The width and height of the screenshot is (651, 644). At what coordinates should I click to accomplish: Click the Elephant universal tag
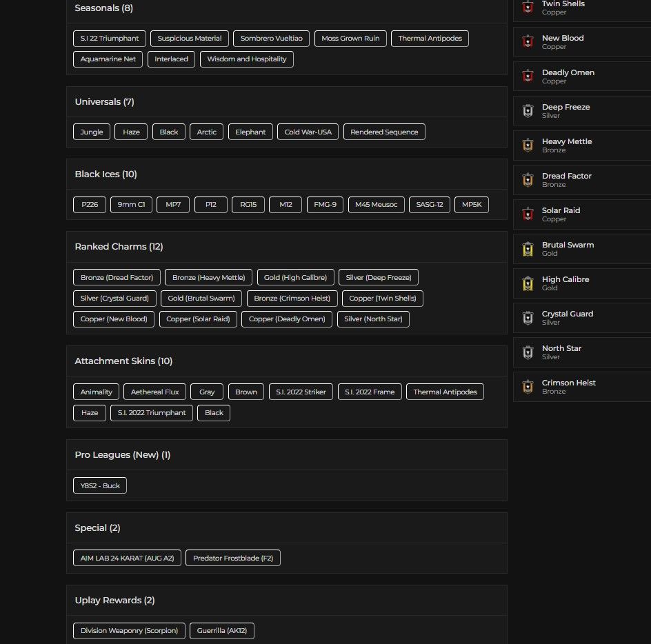coord(250,132)
